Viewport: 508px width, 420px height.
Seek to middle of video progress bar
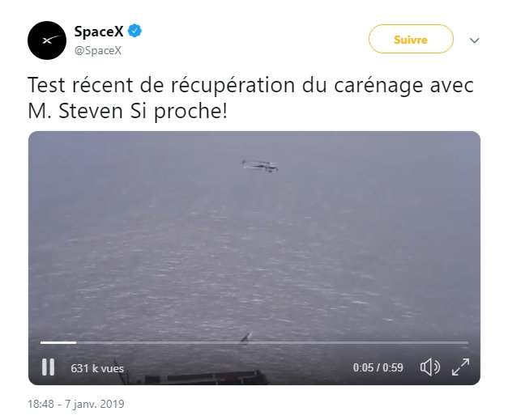click(x=254, y=342)
